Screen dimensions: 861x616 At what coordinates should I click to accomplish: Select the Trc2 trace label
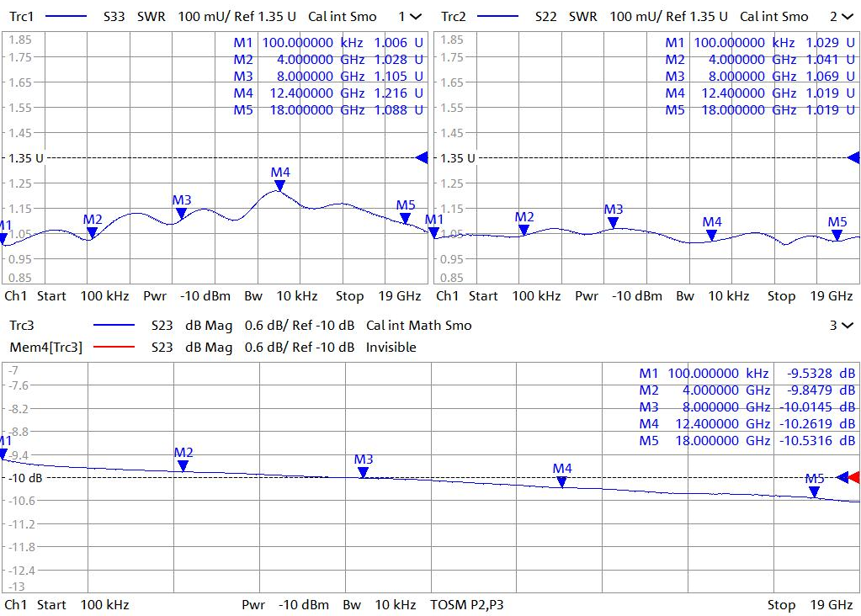tap(454, 17)
